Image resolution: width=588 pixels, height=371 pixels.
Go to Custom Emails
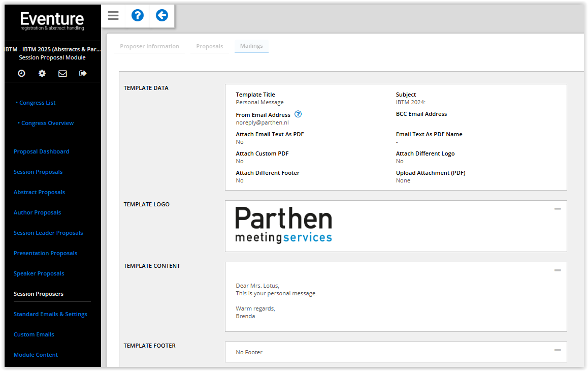point(34,334)
